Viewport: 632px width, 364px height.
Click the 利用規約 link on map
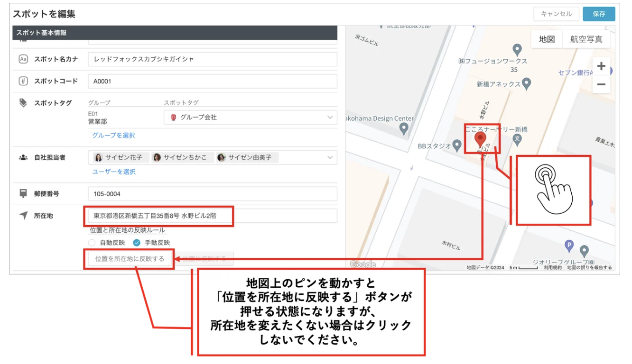point(553,267)
